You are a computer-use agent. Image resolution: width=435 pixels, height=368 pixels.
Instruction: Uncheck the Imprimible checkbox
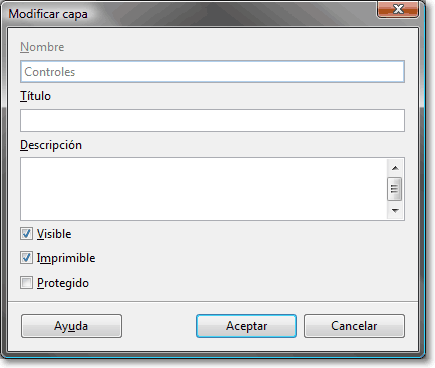26,258
